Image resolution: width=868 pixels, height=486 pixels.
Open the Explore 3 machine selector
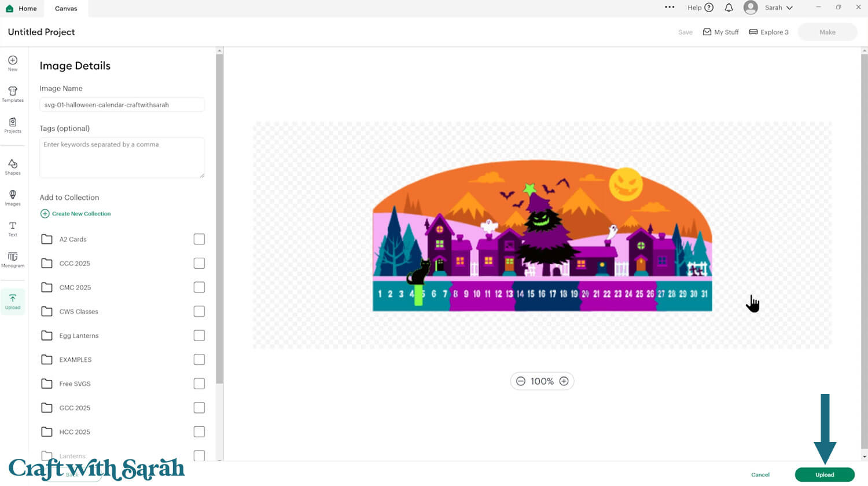pos(768,32)
